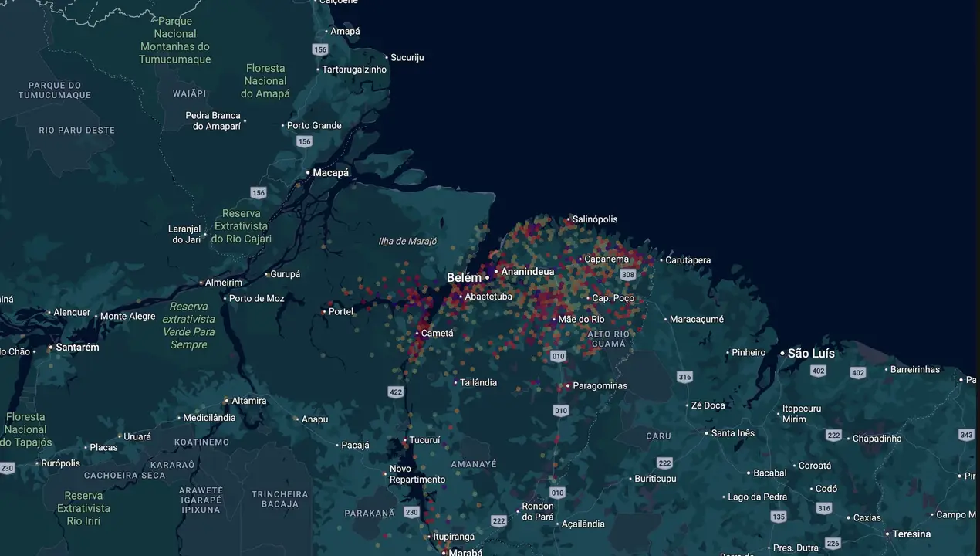Click the 343 road shield near Chapadinha
This screenshot has width=980, height=556.
pyautogui.click(x=966, y=436)
